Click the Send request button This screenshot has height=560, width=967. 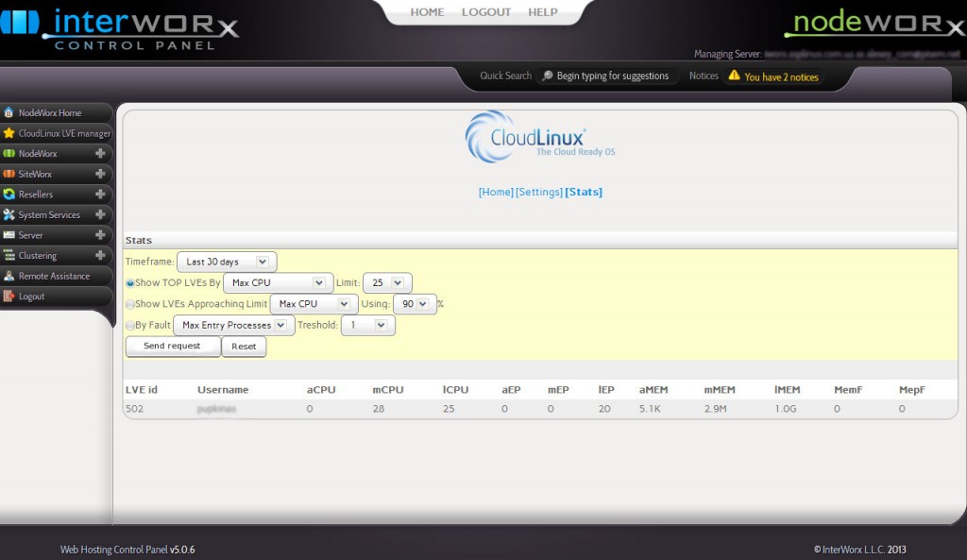[x=173, y=346]
